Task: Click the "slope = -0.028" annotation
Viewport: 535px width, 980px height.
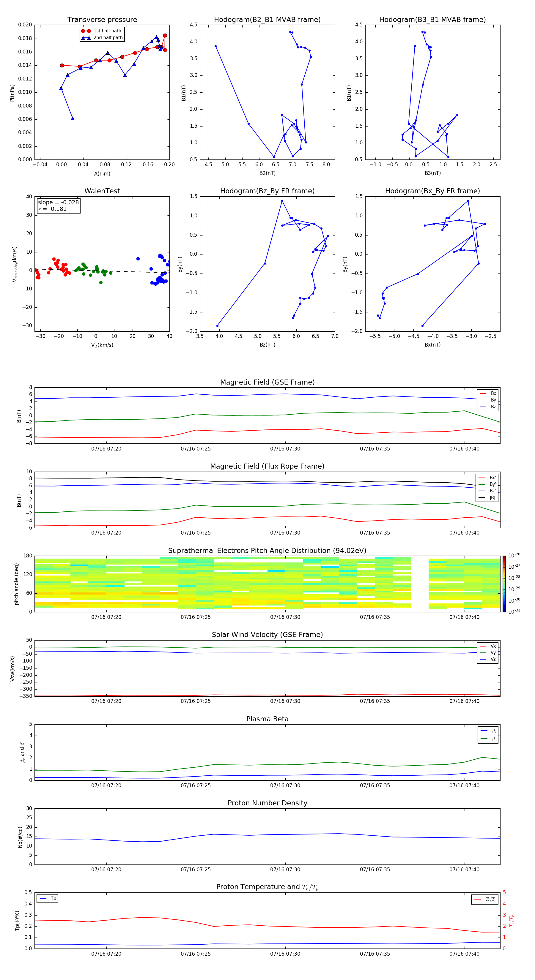Action: (58, 203)
